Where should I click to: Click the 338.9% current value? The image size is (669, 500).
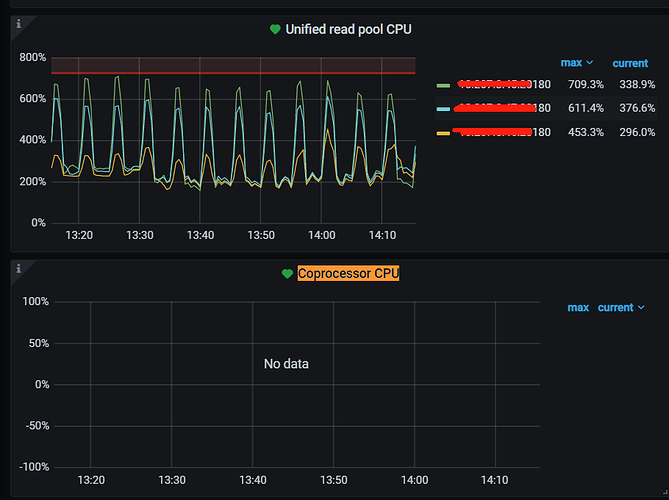coord(637,84)
